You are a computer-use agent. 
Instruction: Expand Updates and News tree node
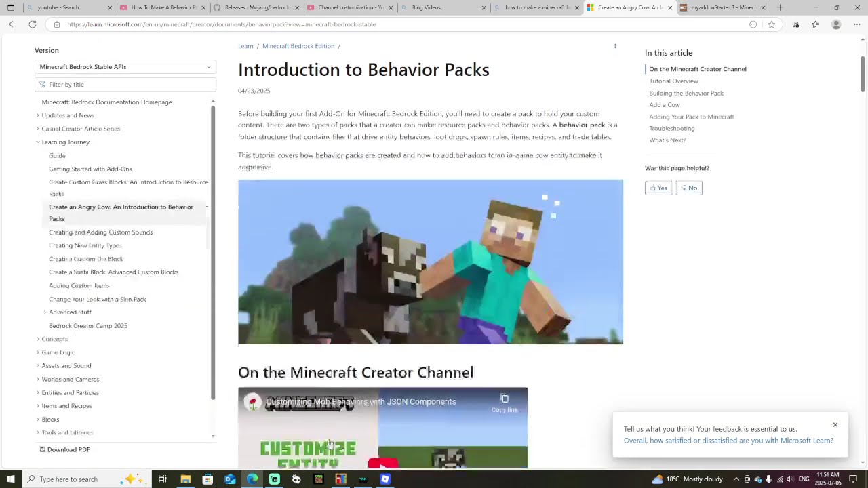(x=38, y=115)
